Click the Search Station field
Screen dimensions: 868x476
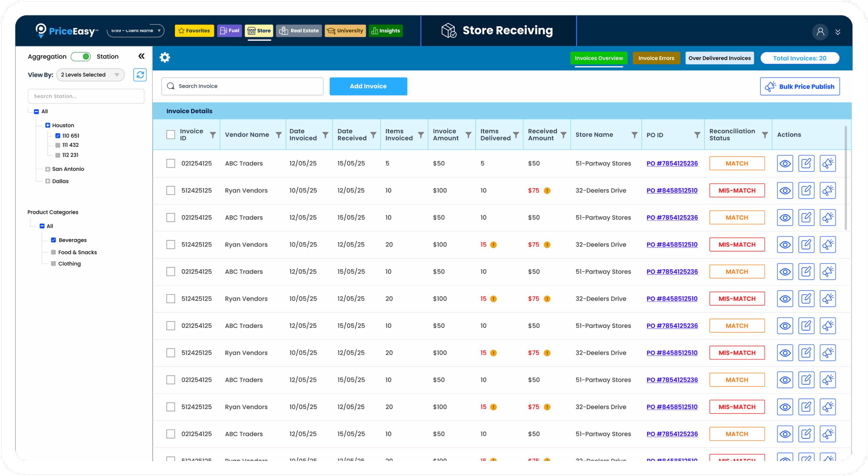(86, 96)
